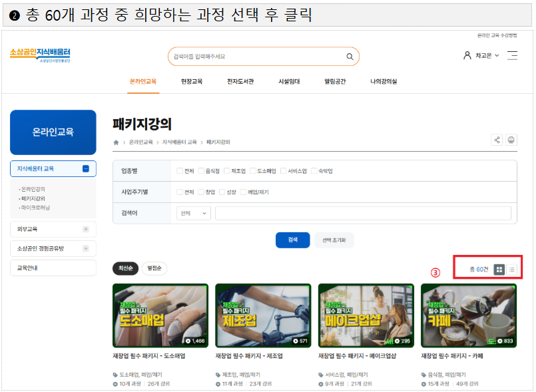This screenshot has height=392, width=536.
Task: Click the grid view icon next to 총 60건
Action: 499,270
